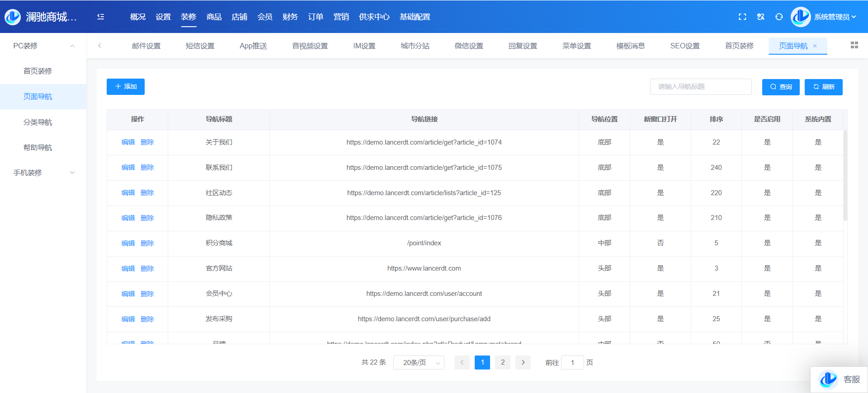Close the 页面导航 tab
Viewport: 868px width, 393px height.
point(815,46)
